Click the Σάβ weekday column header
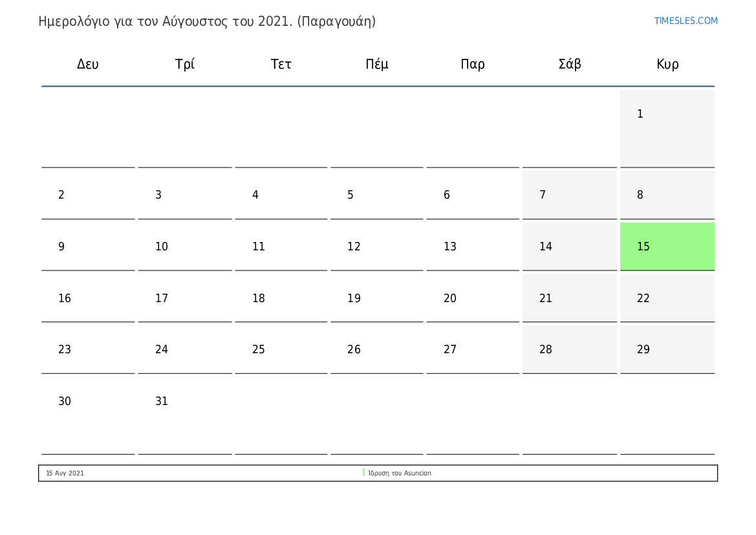 tap(570, 64)
